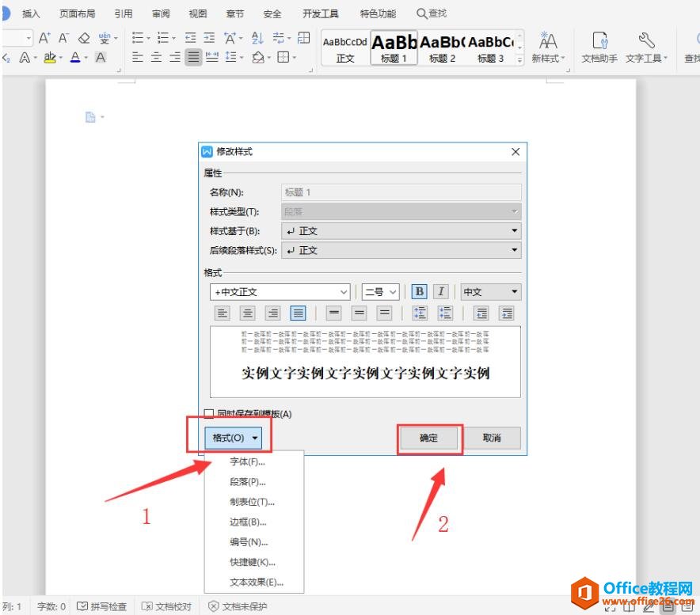Image resolution: width=700 pixels, height=615 pixels.
Task: Choose 编号(N)... from the format menu
Action: 254,542
